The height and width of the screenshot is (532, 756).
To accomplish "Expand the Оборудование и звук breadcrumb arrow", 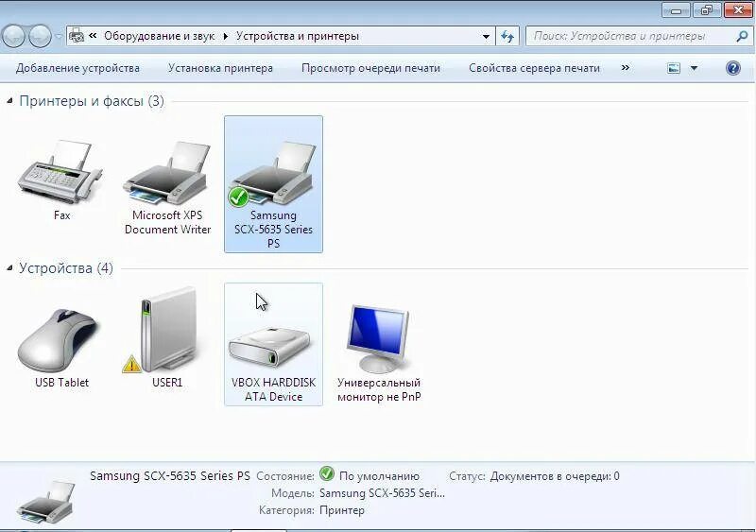I will coord(225,36).
